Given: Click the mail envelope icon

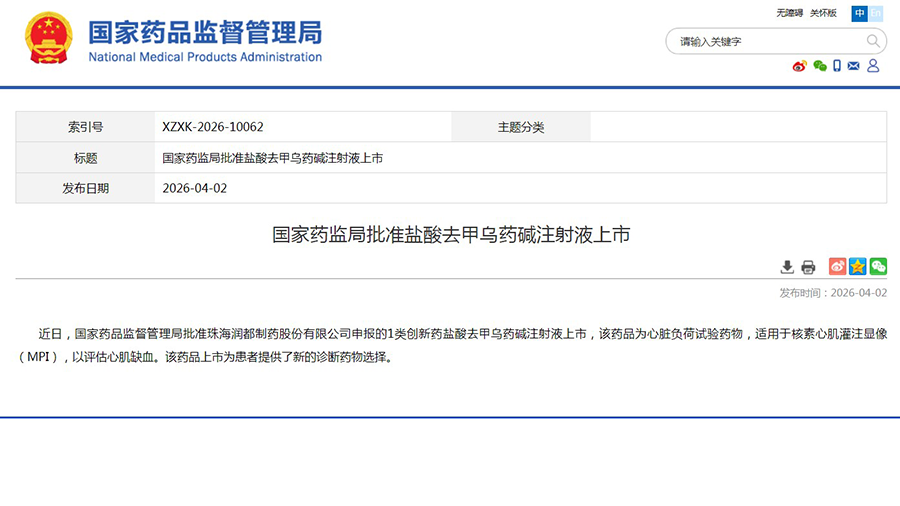Looking at the screenshot, I should point(853,66).
